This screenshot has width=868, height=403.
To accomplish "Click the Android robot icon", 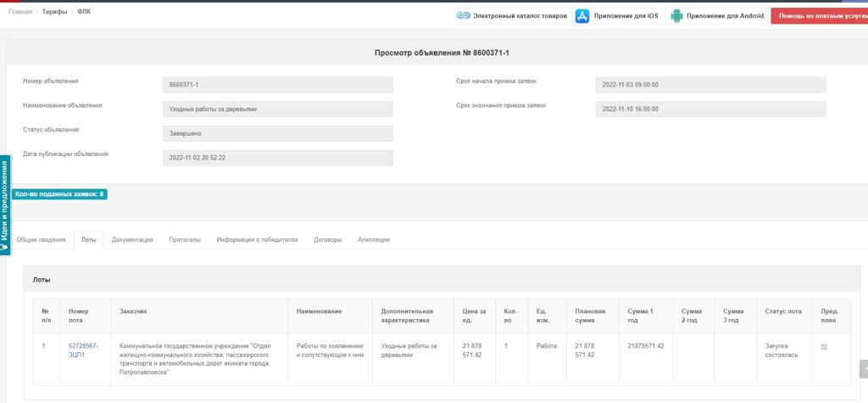I will tap(676, 16).
